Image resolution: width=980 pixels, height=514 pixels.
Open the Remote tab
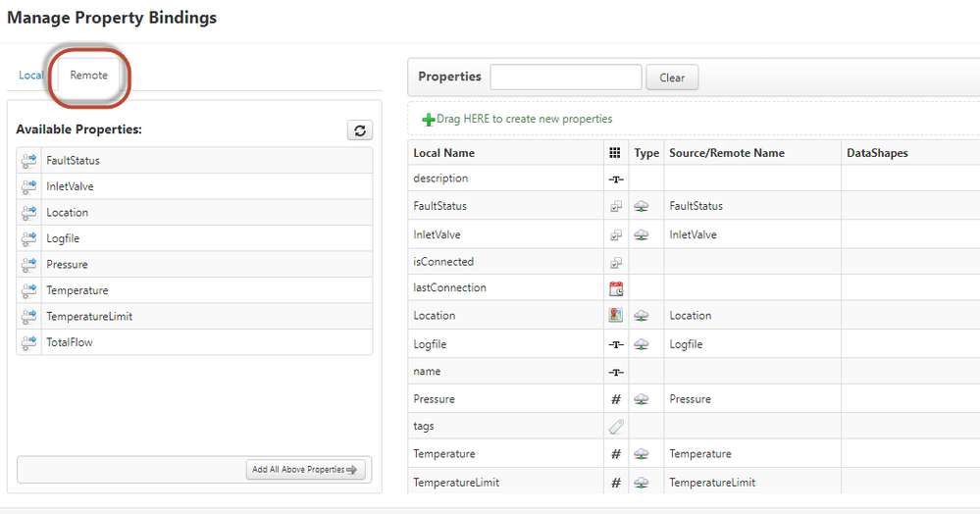tap(88, 75)
